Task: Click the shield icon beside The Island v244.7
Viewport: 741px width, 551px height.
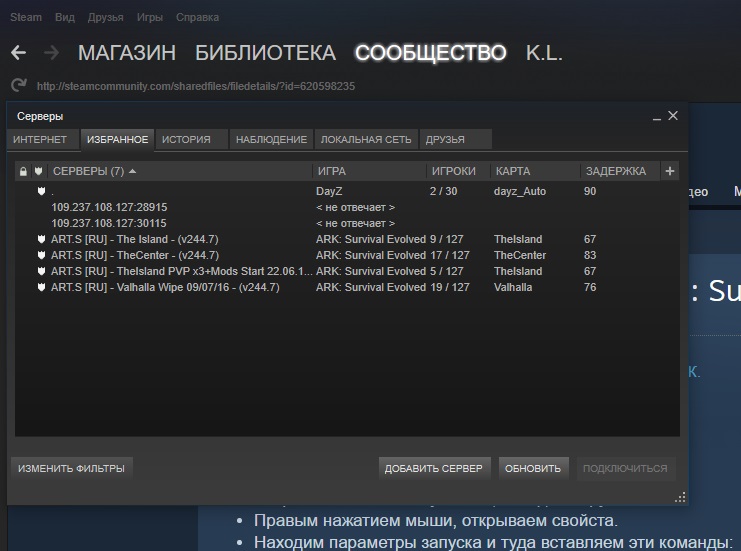Action: 41,239
